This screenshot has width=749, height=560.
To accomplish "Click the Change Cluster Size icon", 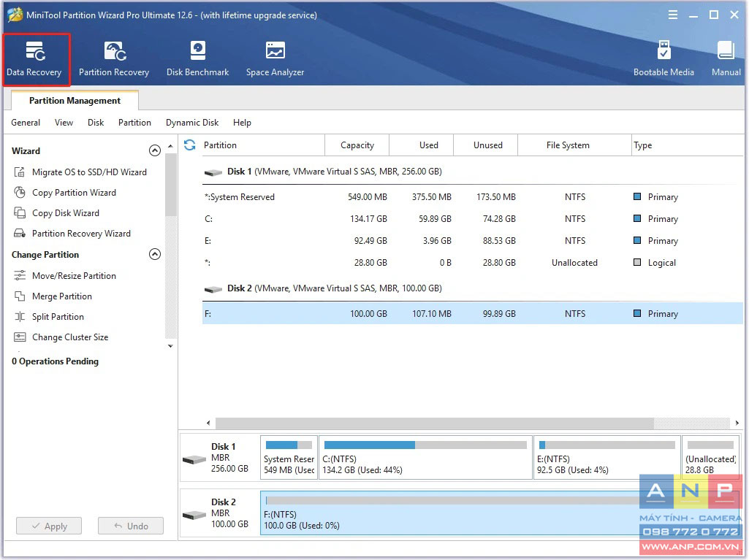I will pyautogui.click(x=20, y=337).
